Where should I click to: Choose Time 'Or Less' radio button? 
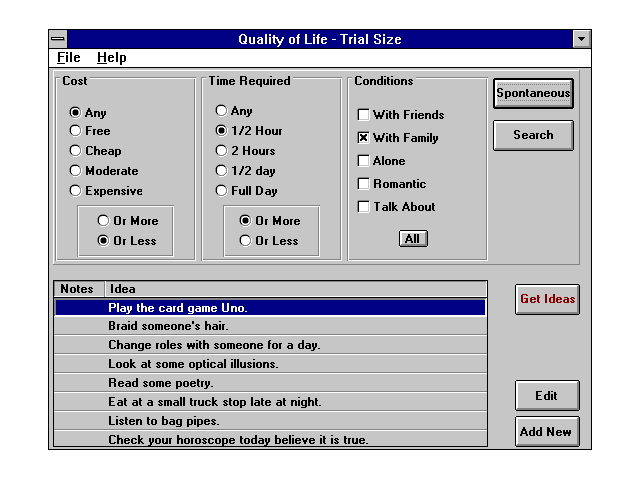(245, 241)
